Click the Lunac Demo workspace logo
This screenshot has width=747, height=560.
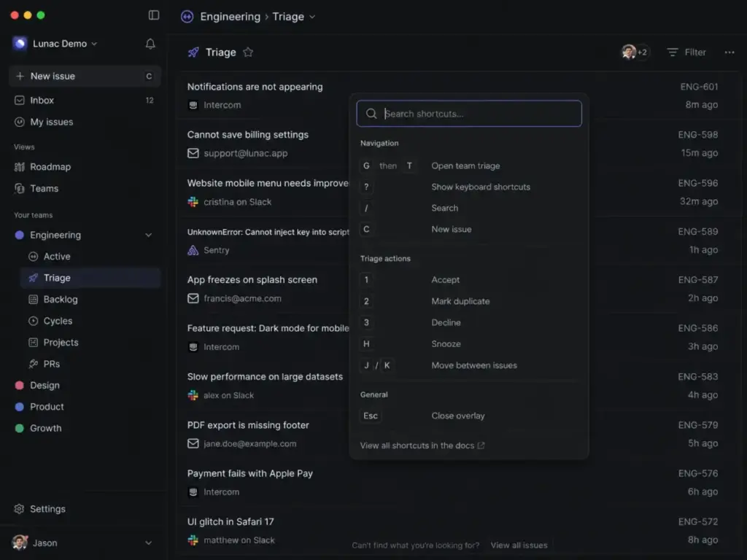(x=20, y=43)
